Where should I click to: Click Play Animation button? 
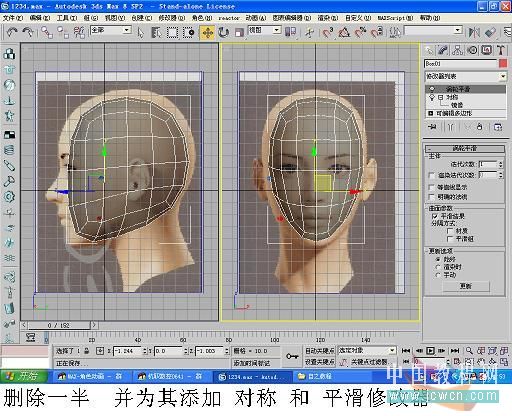(x=430, y=350)
